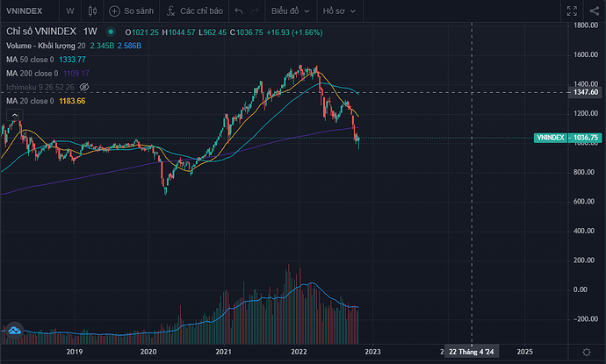Click the MA 20 value 1183.66
This screenshot has width=606, height=364.
coord(72,101)
